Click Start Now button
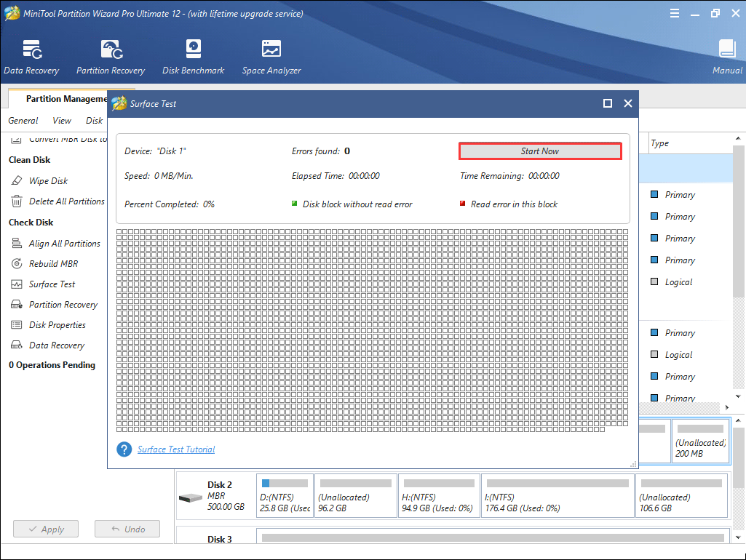This screenshot has width=746, height=560. pos(540,151)
